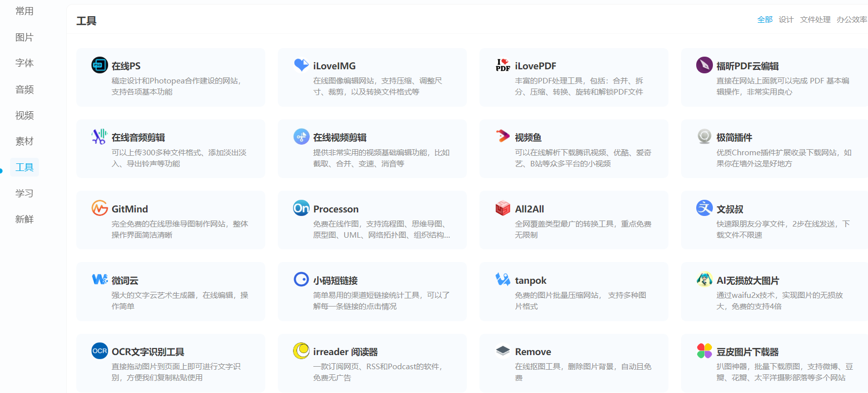This screenshot has width=868, height=393.
Task: Click the GitMind orange icon
Action: (x=100, y=208)
